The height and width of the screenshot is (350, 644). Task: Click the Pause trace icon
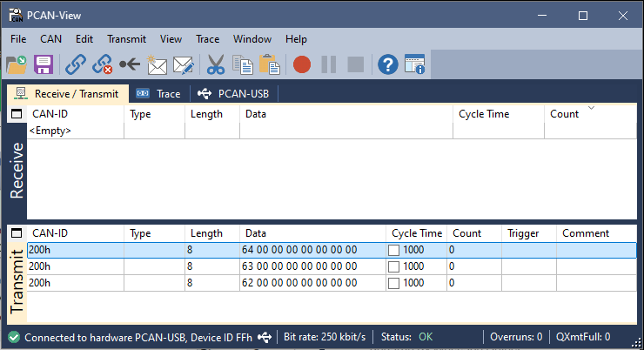coord(329,64)
